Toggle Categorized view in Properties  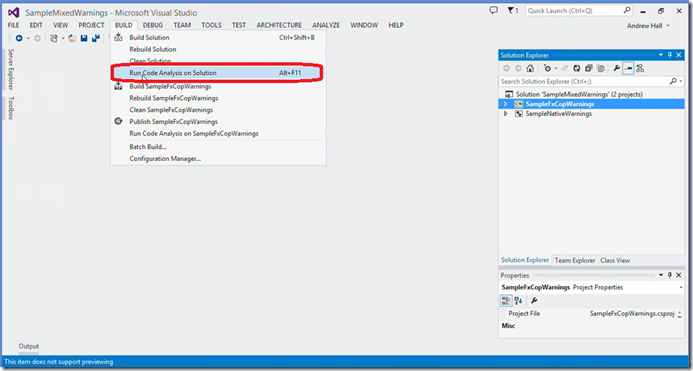[506, 301]
